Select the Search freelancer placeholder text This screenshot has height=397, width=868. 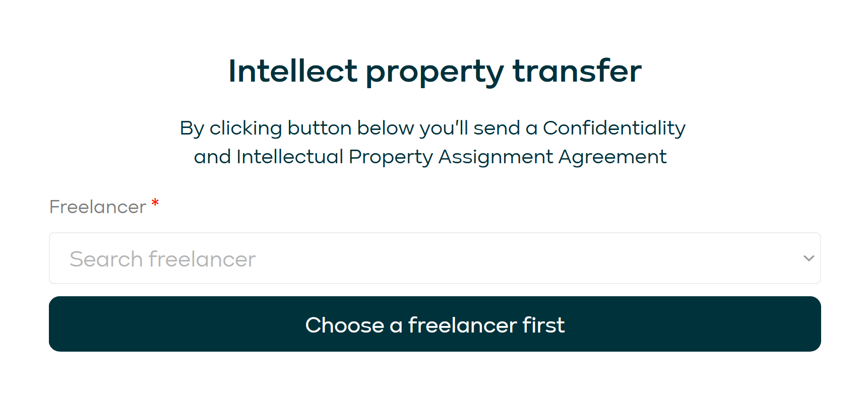[162, 258]
